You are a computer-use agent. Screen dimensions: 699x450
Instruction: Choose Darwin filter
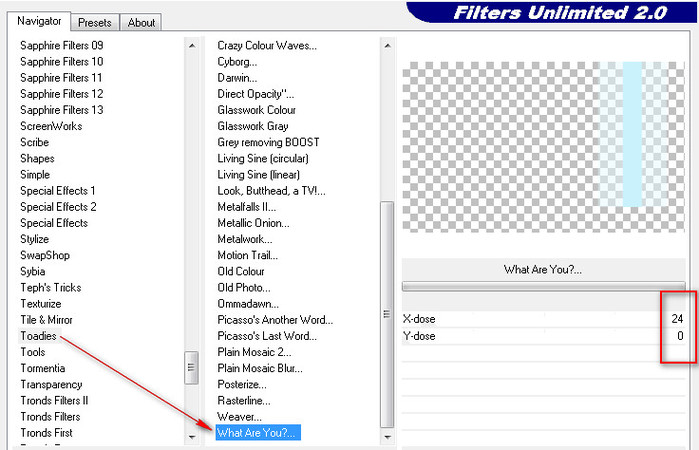(x=237, y=78)
